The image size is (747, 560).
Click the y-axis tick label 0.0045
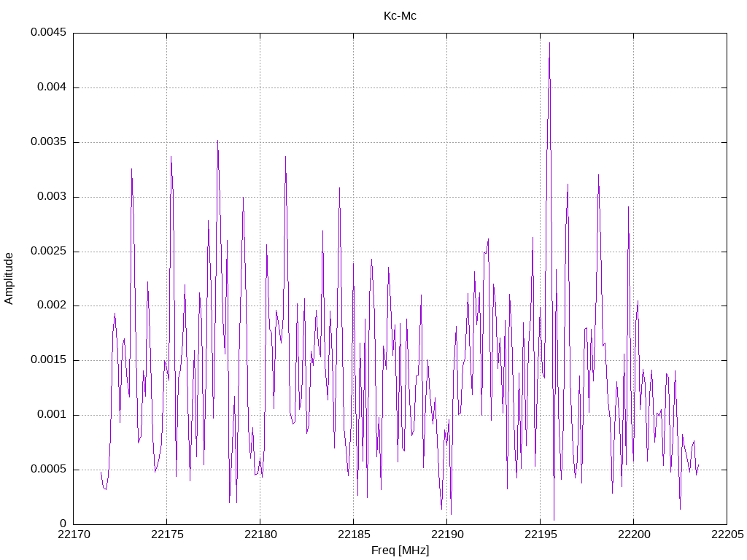point(49,32)
